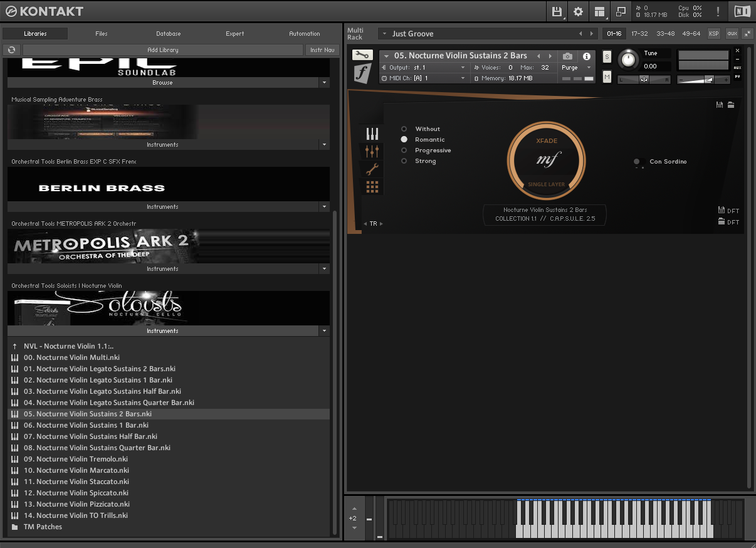This screenshot has width=756, height=548.
Task: Click the Kontakt logo
Action: pos(44,11)
